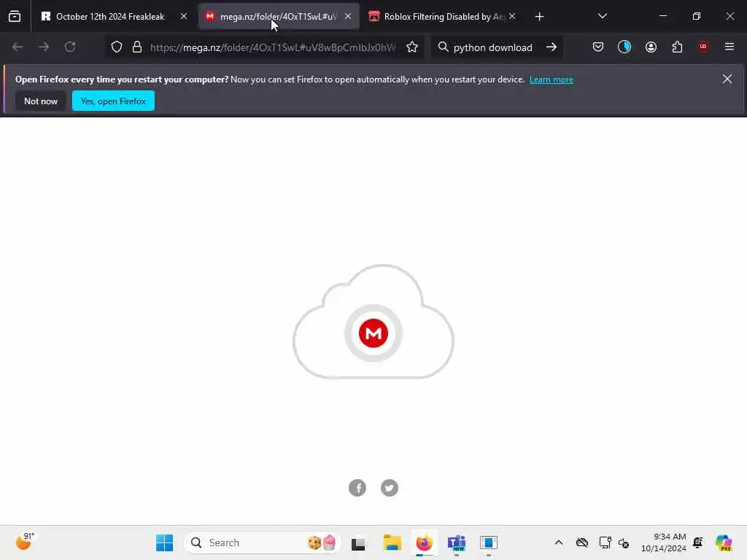
Task: Select Firefox icon on taskbar
Action: click(x=424, y=542)
